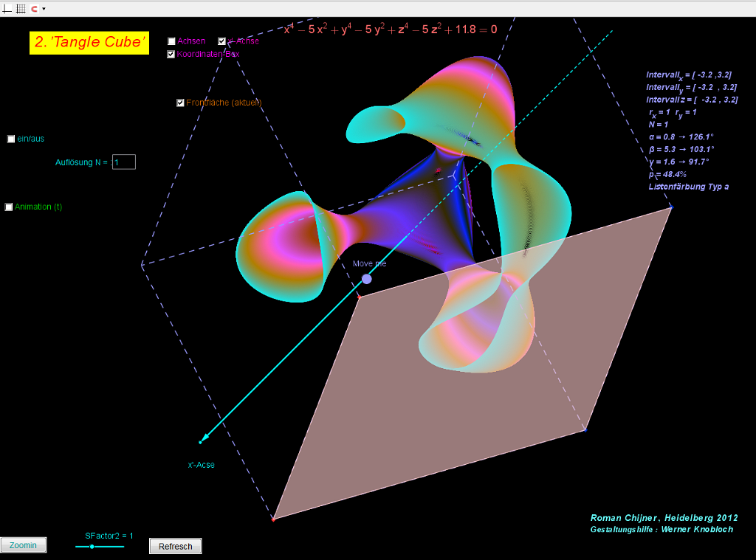This screenshot has height=560, width=756.
Task: Open the point capturing dropdown arrow
Action: click(44, 9)
